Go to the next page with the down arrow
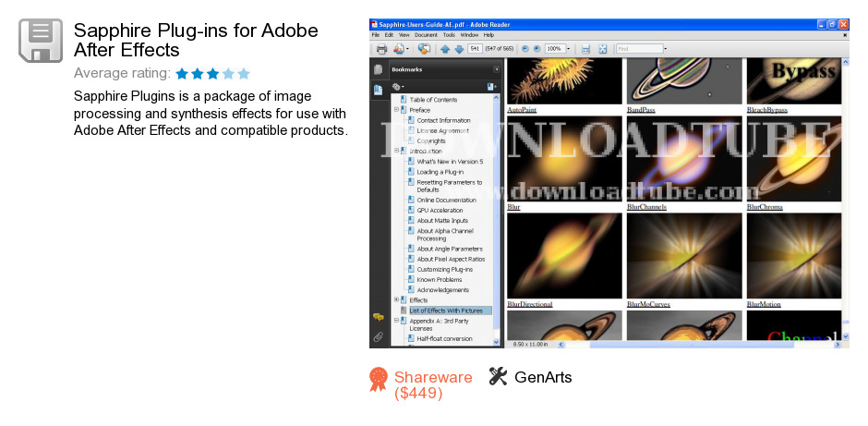 point(459,49)
